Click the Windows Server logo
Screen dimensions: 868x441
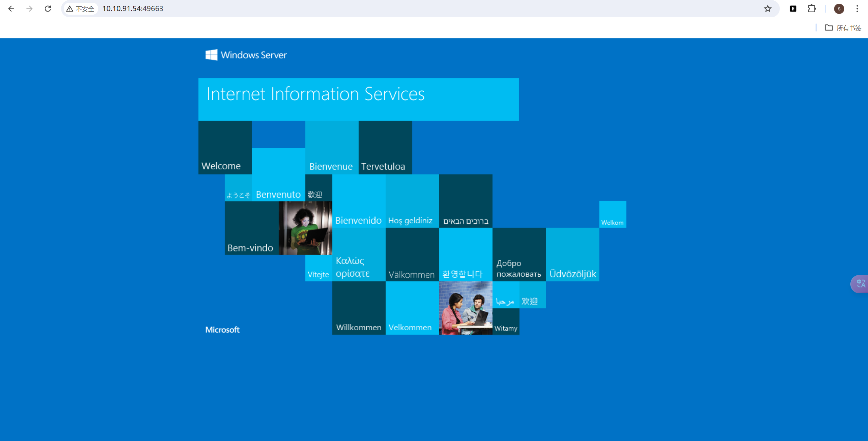246,55
